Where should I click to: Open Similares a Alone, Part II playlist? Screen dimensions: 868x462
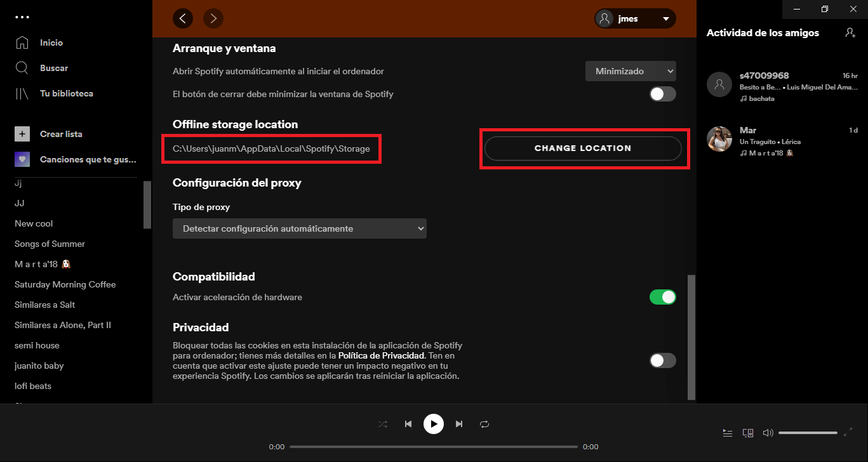(63, 325)
